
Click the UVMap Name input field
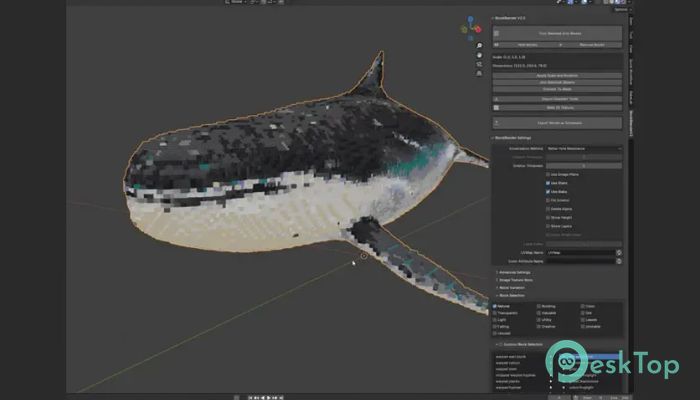[x=580, y=253]
